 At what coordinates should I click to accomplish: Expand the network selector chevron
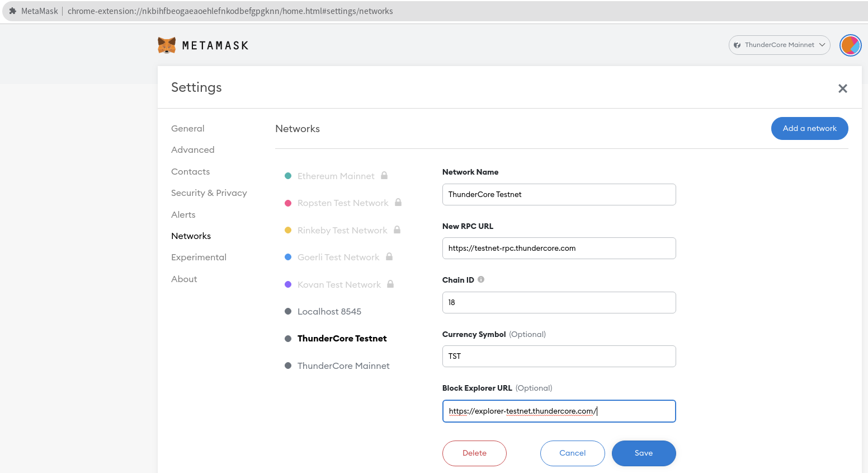click(821, 45)
